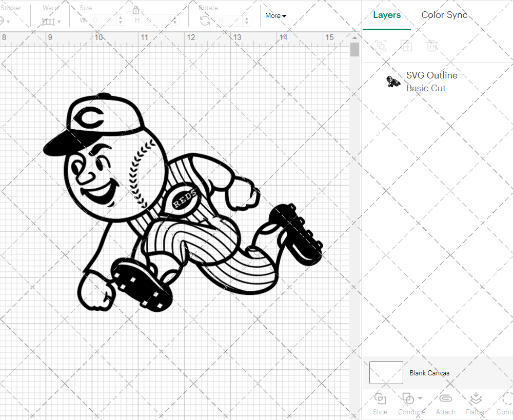Screen dimensions: 513x420
Task: Expand the Combine dropdown arrow
Action: tap(420, 398)
